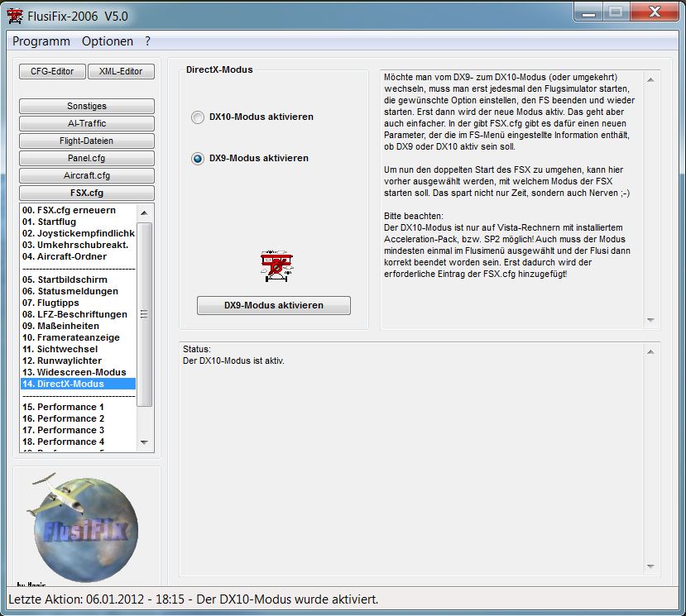This screenshot has width=686, height=616.
Task: Click the large DX9-Modus aktivieren button
Action: tap(274, 305)
